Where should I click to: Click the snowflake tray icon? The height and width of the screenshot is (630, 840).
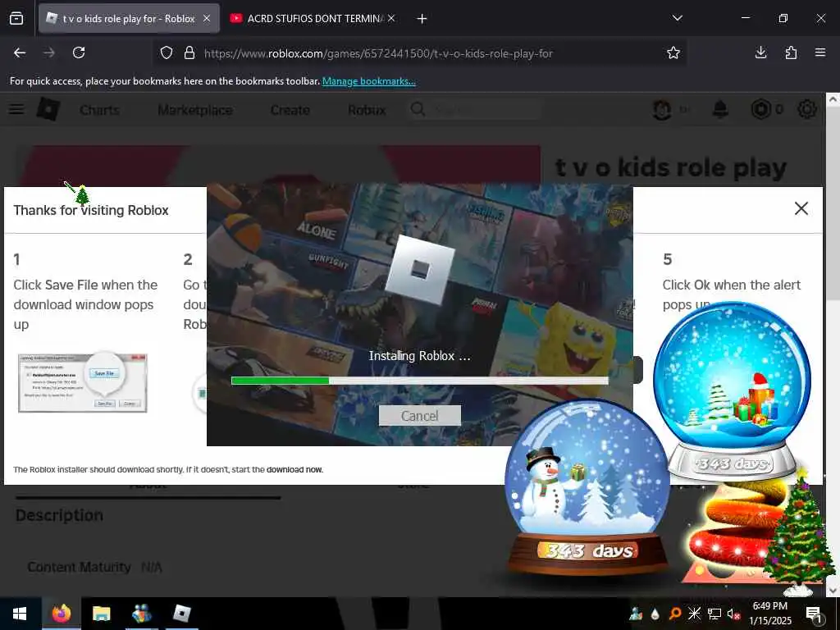tap(694, 614)
